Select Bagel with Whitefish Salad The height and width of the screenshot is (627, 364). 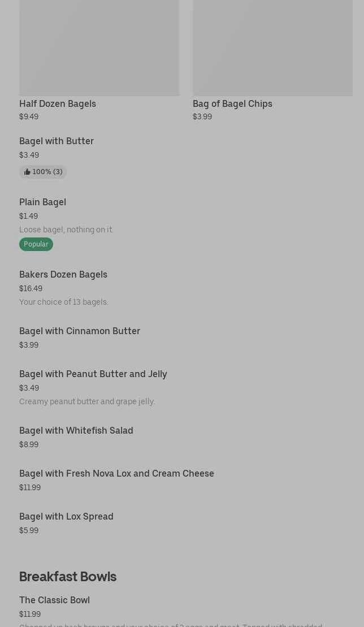pos(76,430)
